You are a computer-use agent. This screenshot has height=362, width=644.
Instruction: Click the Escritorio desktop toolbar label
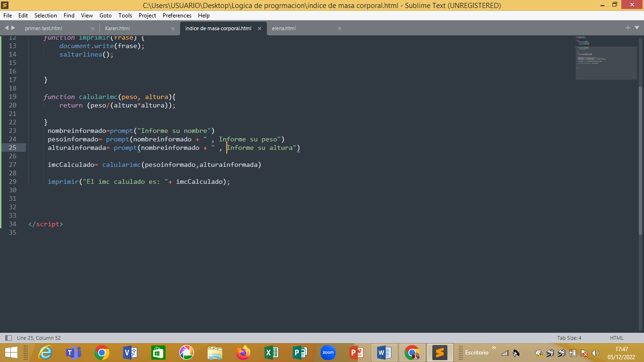coord(477,353)
